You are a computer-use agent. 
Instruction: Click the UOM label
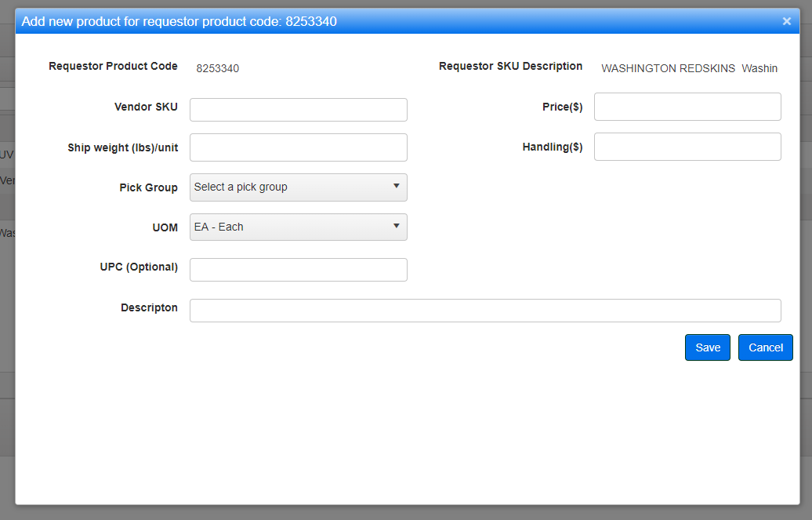click(x=165, y=227)
